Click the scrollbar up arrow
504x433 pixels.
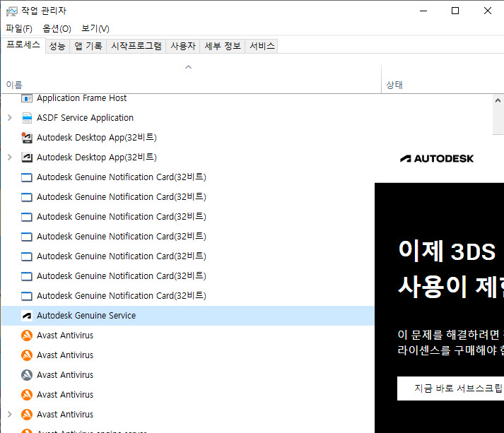[x=498, y=100]
